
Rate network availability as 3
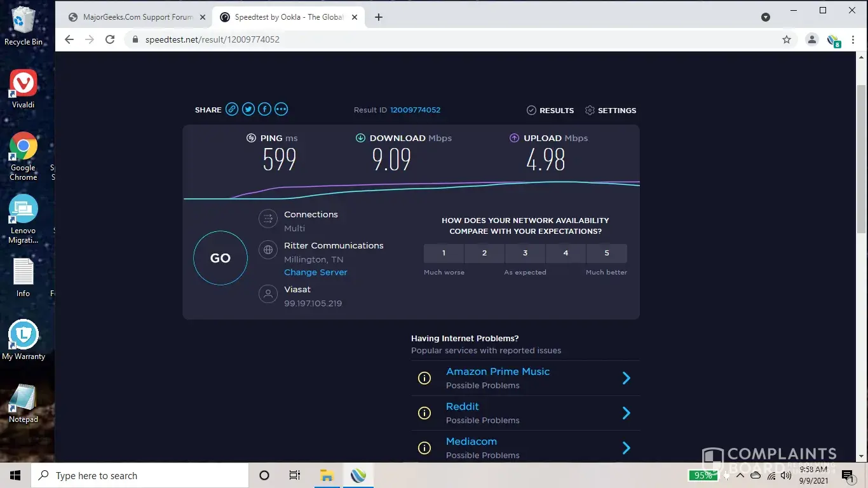coord(525,253)
